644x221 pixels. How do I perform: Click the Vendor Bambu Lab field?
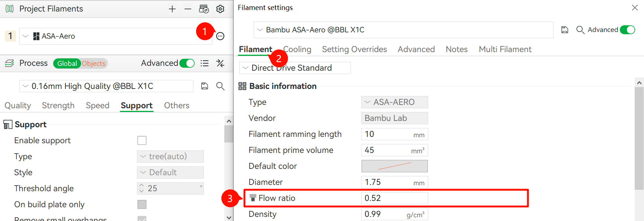pos(394,118)
